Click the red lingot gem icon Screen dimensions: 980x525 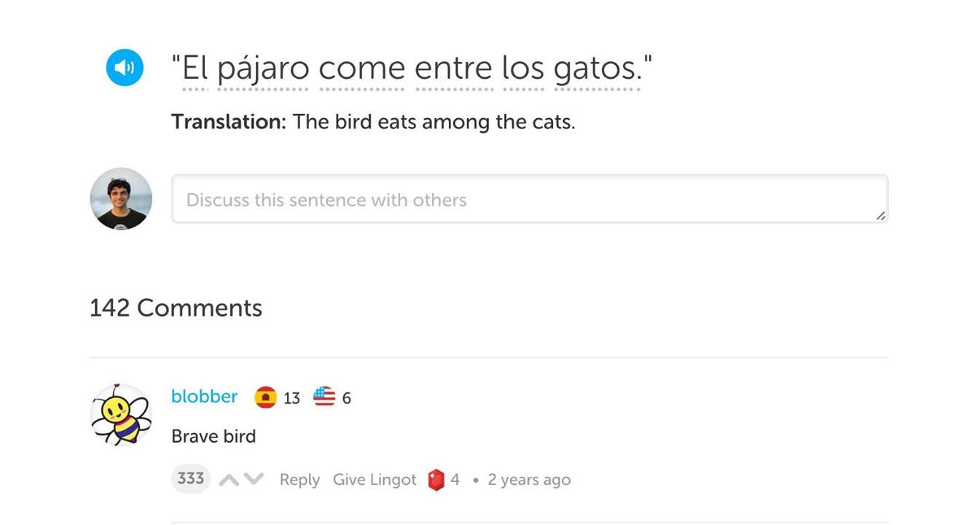(x=436, y=480)
